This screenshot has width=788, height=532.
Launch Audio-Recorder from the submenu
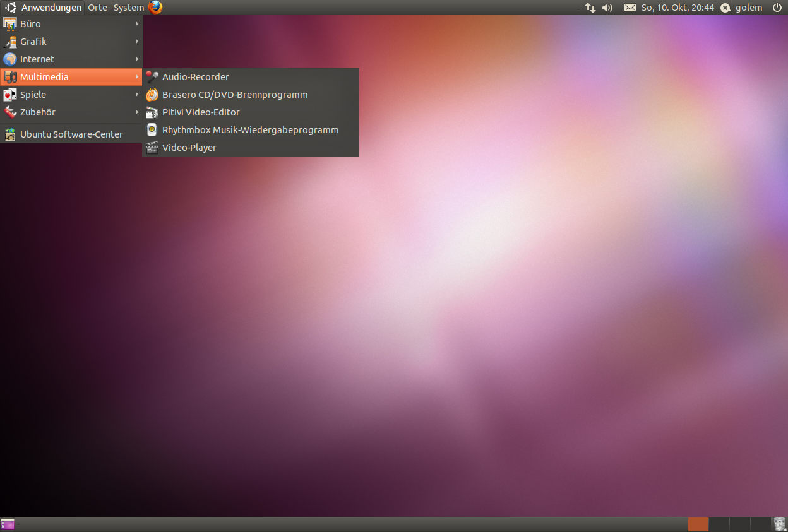[x=251, y=77]
